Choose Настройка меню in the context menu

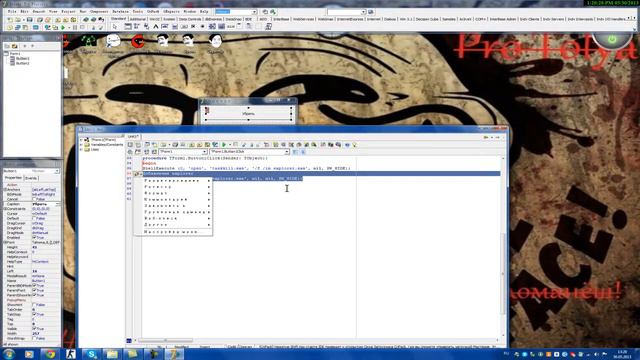[173, 232]
